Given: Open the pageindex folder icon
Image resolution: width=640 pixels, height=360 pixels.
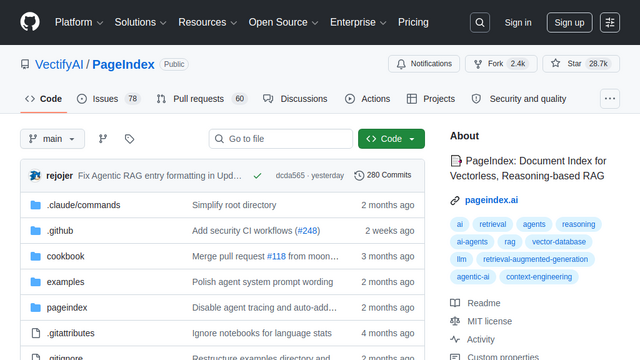Looking at the screenshot, I should [x=36, y=307].
